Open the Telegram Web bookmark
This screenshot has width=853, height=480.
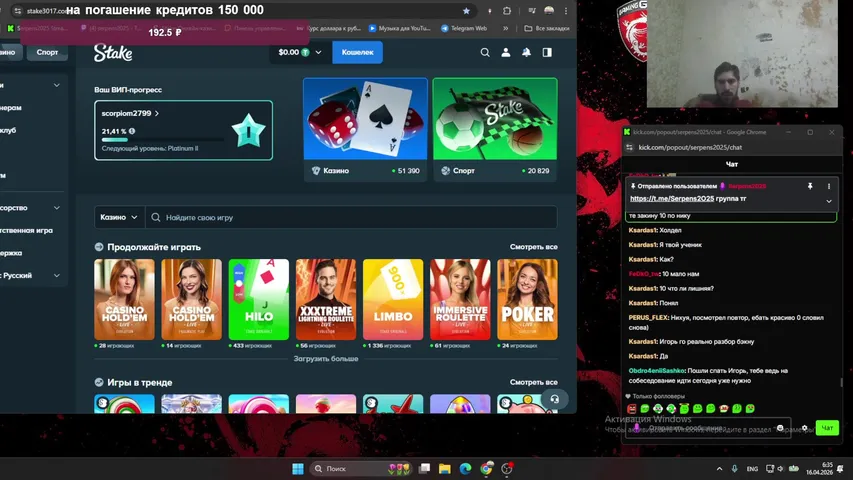tap(464, 28)
